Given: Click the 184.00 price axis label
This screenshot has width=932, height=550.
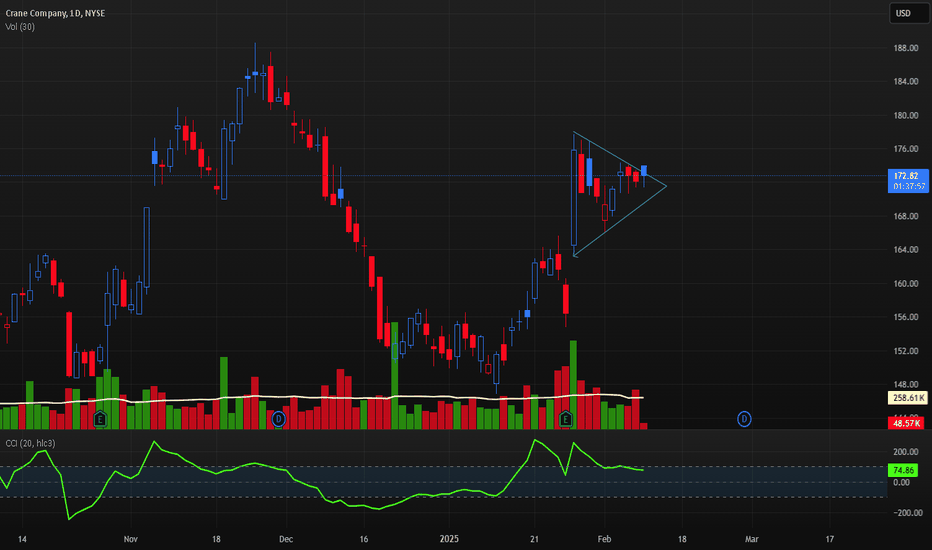Looking at the screenshot, I should pyautogui.click(x=906, y=81).
